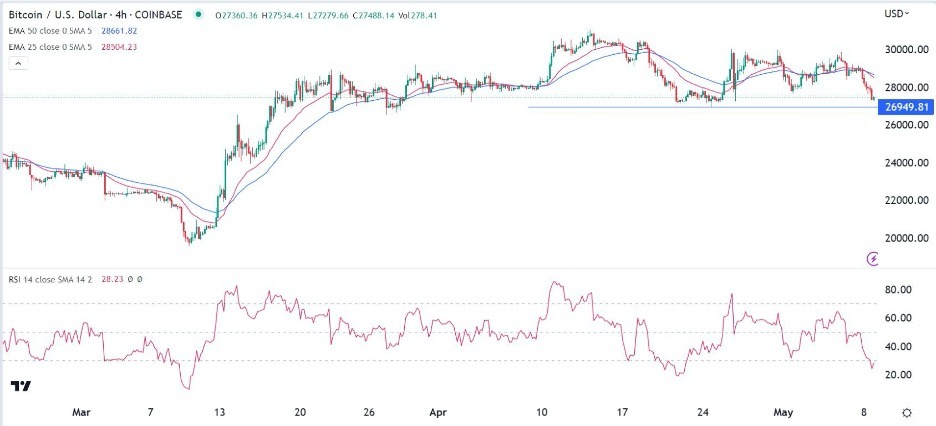Click the Apr date on the time axis

point(436,411)
